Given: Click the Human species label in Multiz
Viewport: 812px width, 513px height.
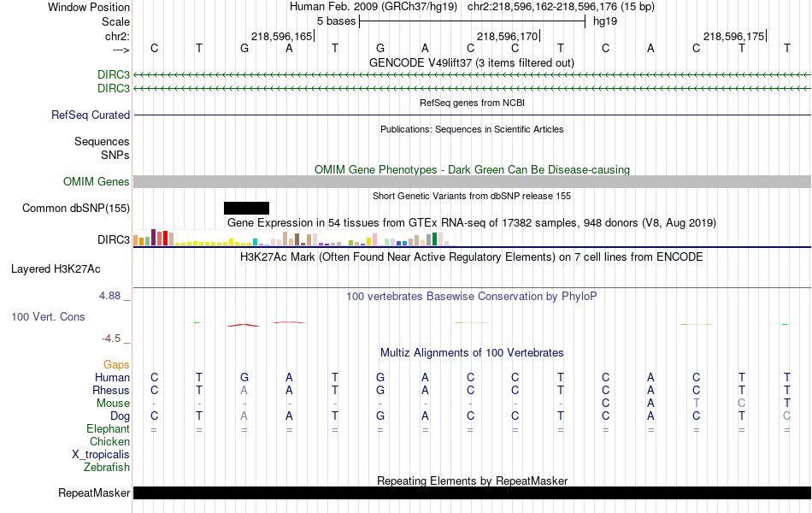Looking at the screenshot, I should pyautogui.click(x=112, y=378).
